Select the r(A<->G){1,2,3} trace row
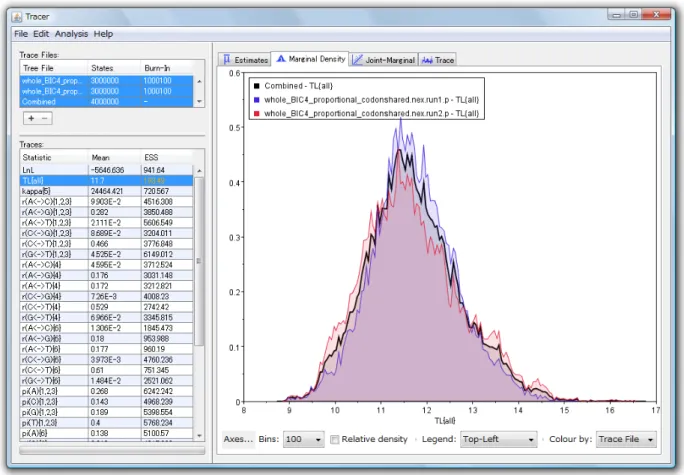 tap(106, 212)
